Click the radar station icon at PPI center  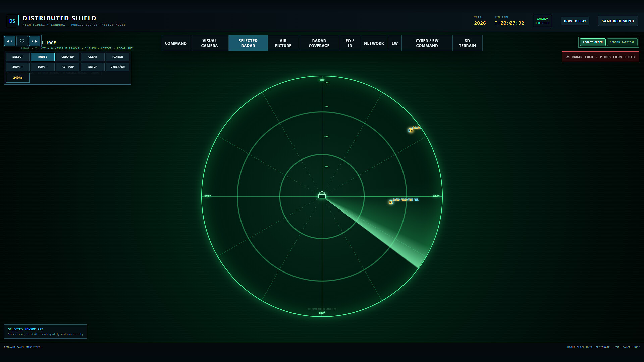[322, 195]
